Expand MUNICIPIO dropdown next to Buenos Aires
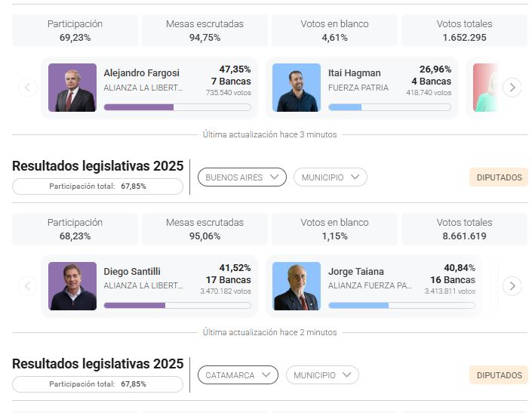The height and width of the screenshot is (413, 532). [x=331, y=177]
